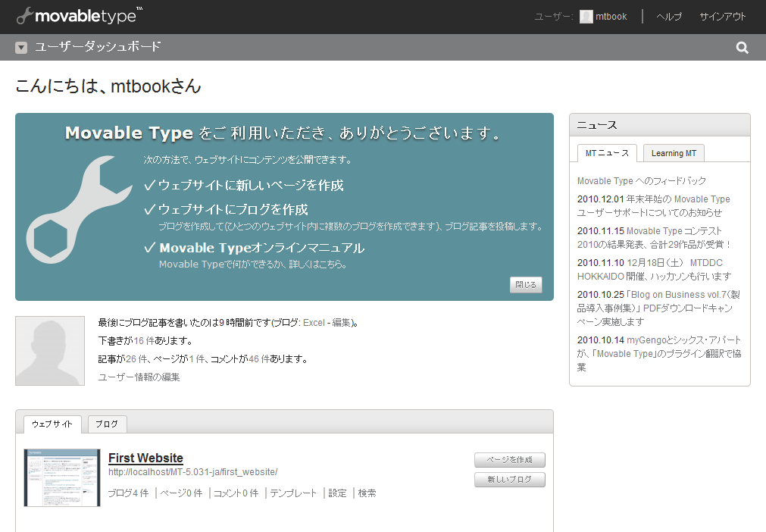The height and width of the screenshot is (532, 766).
Task: Open the 2010.11.15 コンテスト results news
Action: coord(654,238)
